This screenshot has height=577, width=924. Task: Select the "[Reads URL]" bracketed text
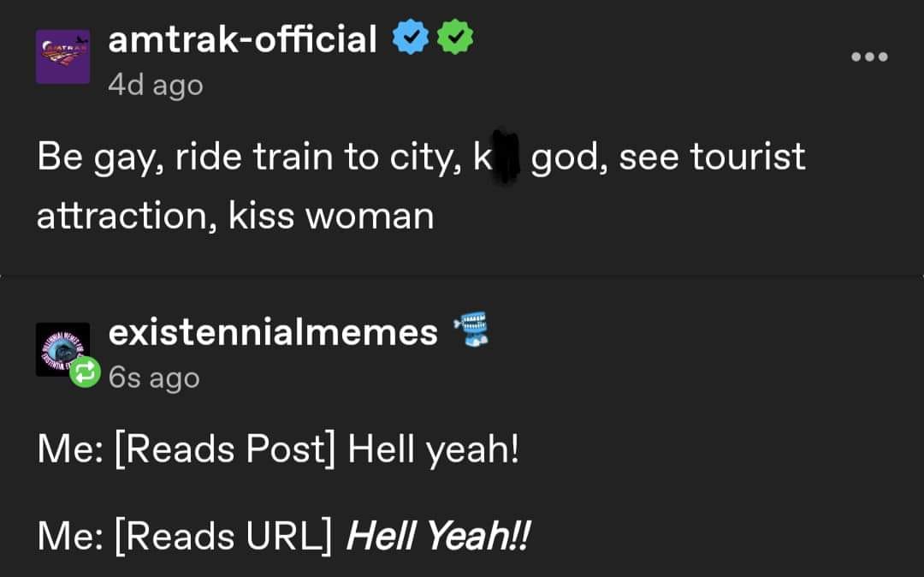[218, 537]
